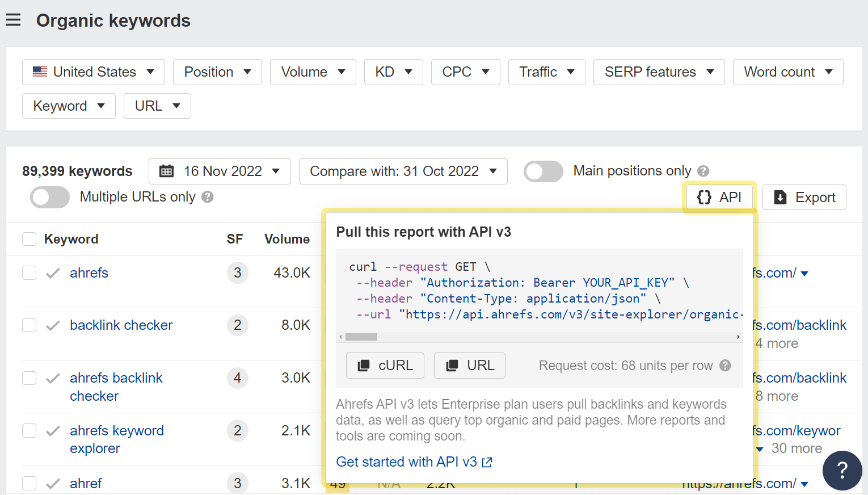
Task: Click the API button with curly braces icon
Action: (x=719, y=197)
